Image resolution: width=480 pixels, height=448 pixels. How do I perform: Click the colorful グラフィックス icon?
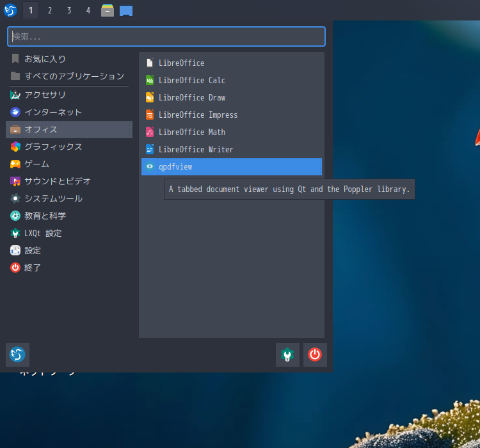coord(15,147)
